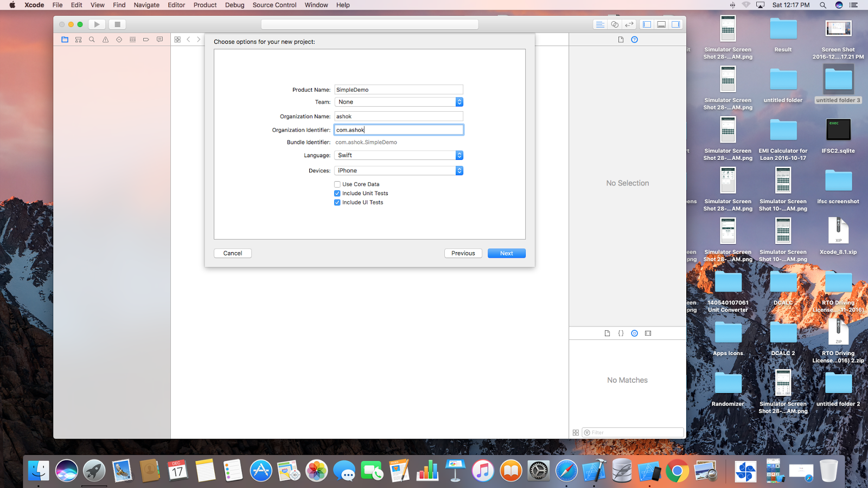Open the Symbol navigator
This screenshot has height=488, width=868.
[x=79, y=40]
